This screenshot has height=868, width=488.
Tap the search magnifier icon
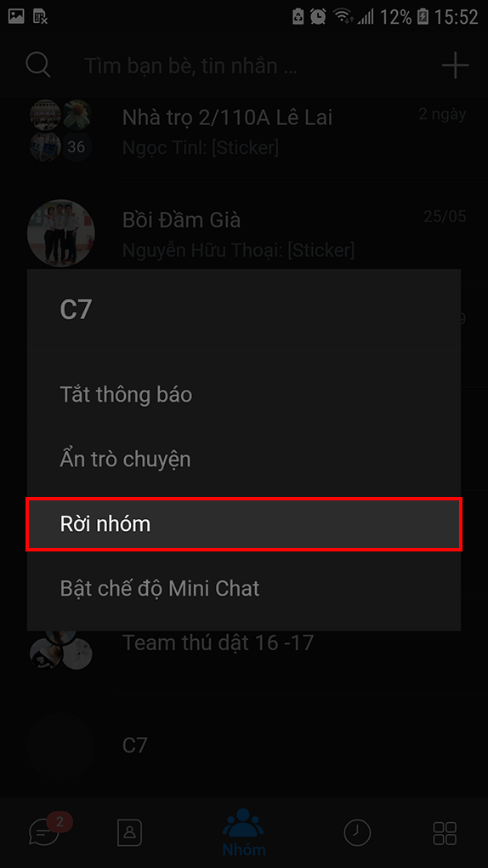[38, 66]
